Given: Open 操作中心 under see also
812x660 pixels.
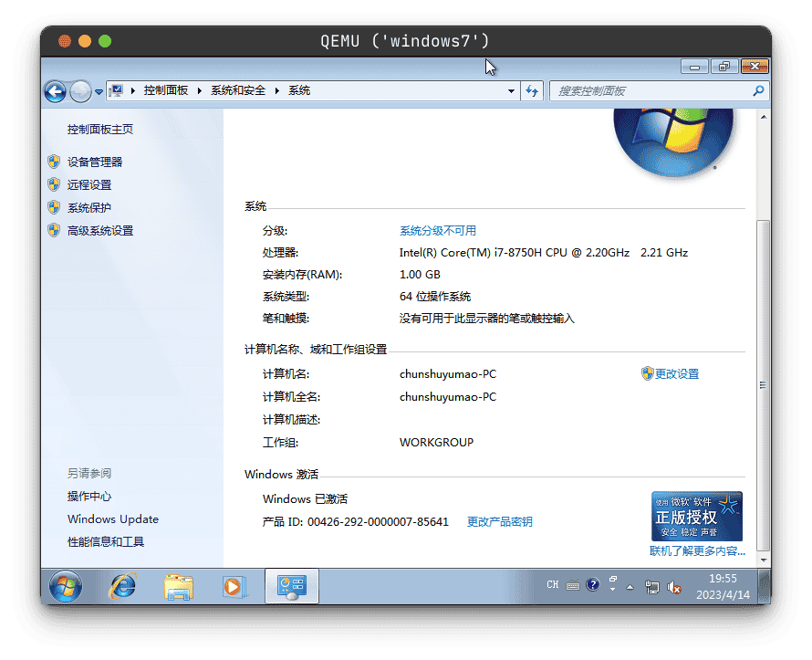Looking at the screenshot, I should click(89, 497).
